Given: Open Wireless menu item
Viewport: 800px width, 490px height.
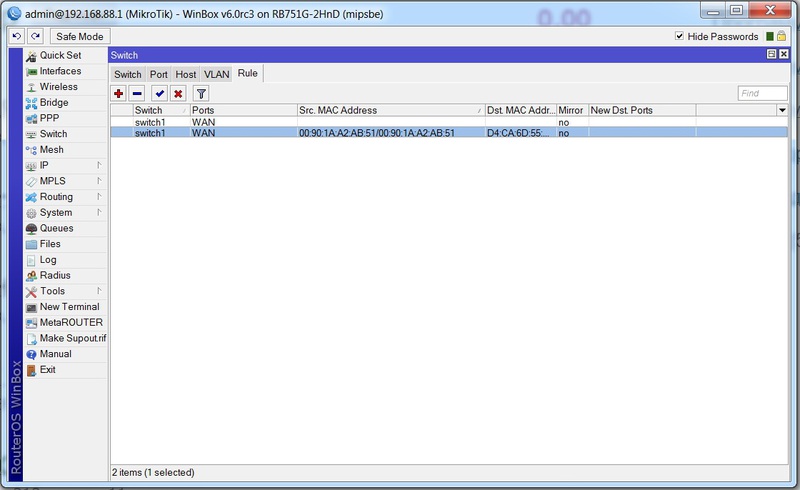Looking at the screenshot, I should coord(65,87).
